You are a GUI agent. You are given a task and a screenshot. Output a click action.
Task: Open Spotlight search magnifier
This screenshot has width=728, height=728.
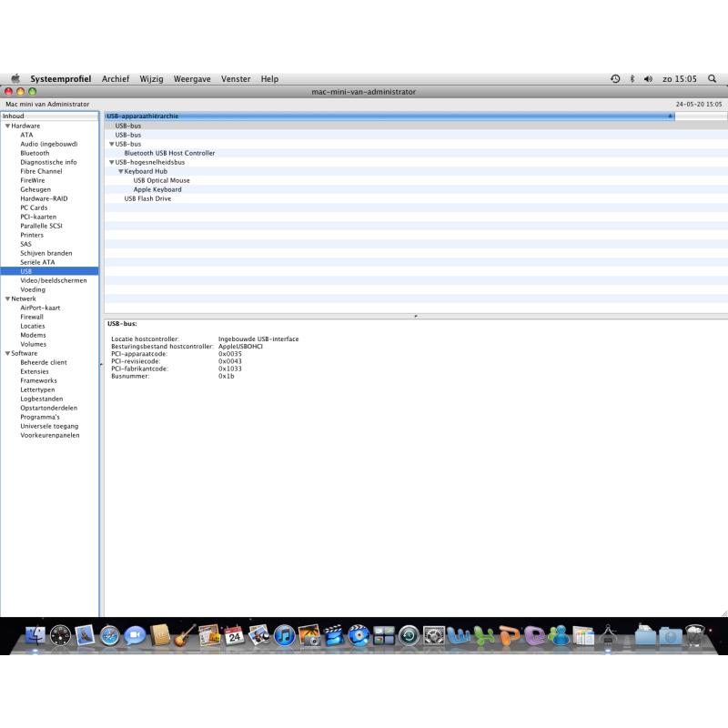712,79
